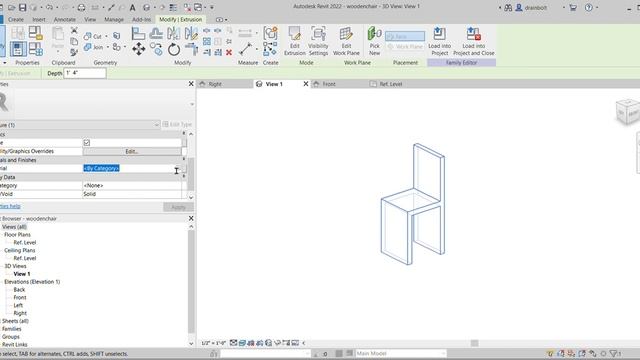Select Families node in Project Browser

[11, 329]
